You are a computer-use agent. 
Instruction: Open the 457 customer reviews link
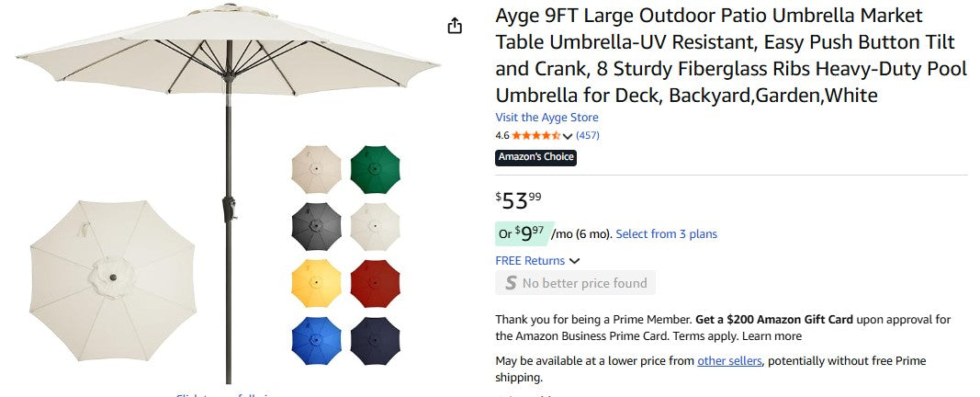pyautogui.click(x=588, y=136)
